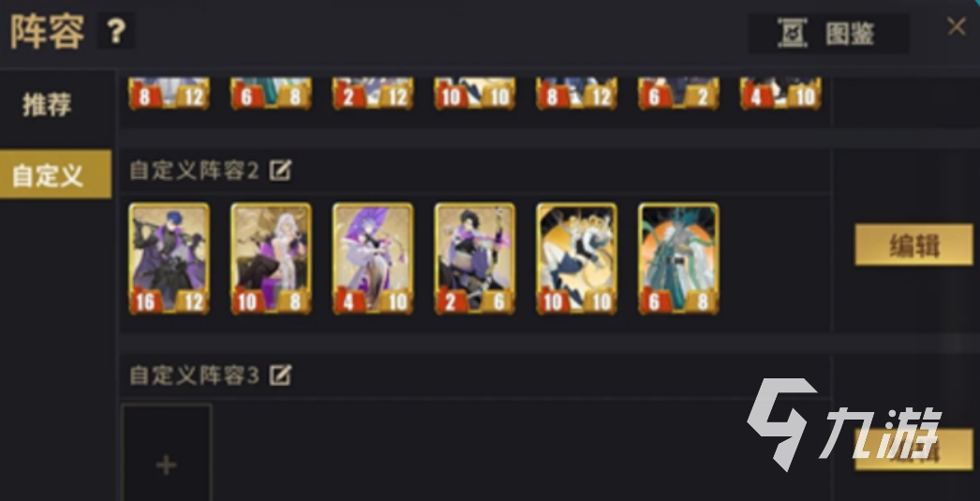Screen dimensions: 980x501
Task: Select the 自定义 tab
Action: pyautogui.click(x=55, y=174)
